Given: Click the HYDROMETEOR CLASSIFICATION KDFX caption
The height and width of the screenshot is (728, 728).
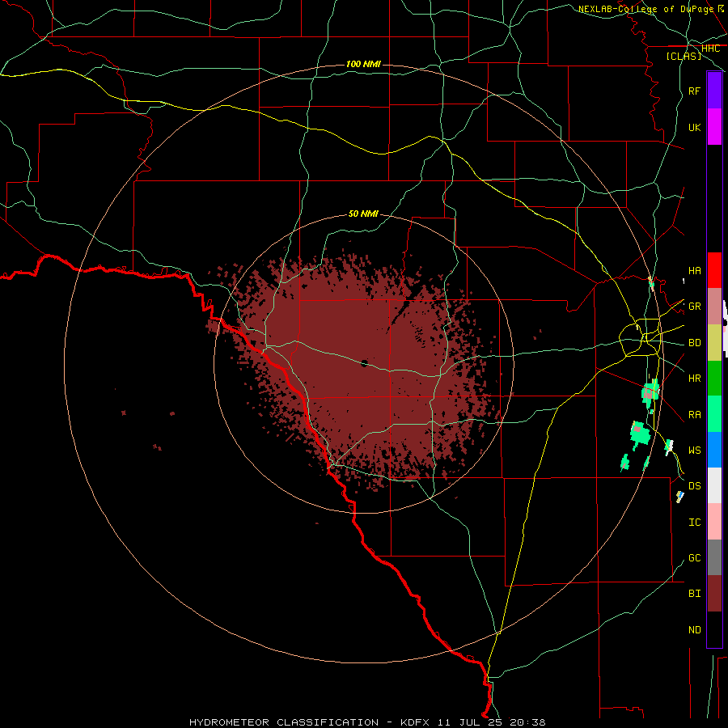Looking at the screenshot, I should (367, 722).
